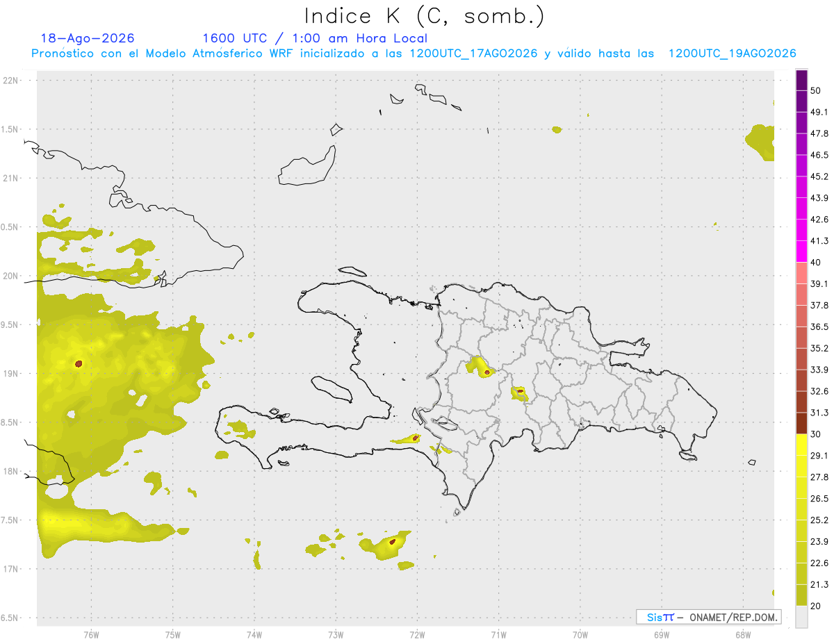Click the colorbar value "33.9"
The image size is (834, 644).
[x=819, y=370]
